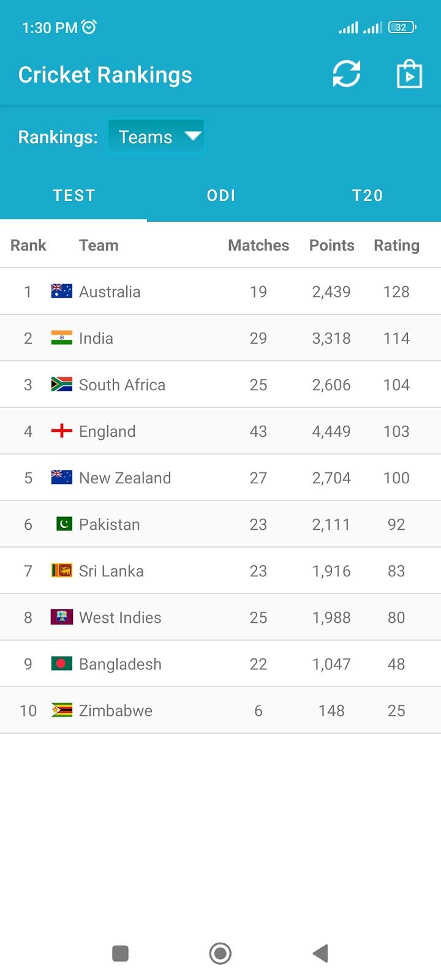441x980 pixels.
Task: Tap the India flag icon
Action: [62, 338]
